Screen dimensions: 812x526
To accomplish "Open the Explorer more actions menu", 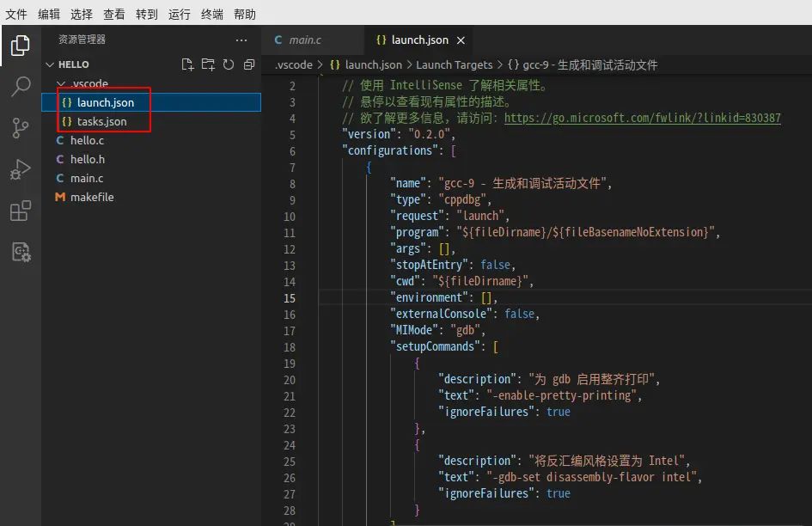I will pyautogui.click(x=241, y=40).
